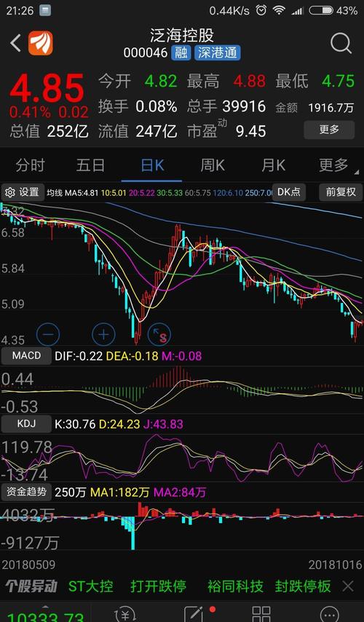Expand quote details via 更多 button
Viewport: 364px width, 622px height.
[x=329, y=130]
